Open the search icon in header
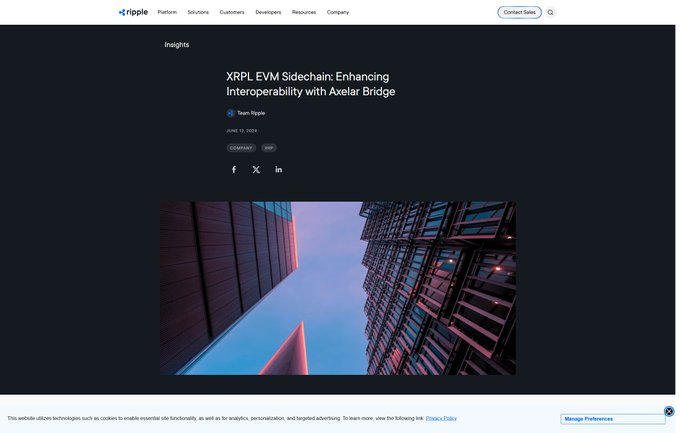The height and width of the screenshot is (433, 680). click(x=550, y=13)
